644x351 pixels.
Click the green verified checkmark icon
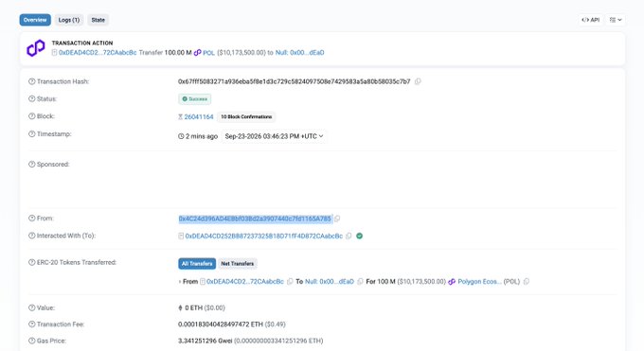tap(359, 237)
